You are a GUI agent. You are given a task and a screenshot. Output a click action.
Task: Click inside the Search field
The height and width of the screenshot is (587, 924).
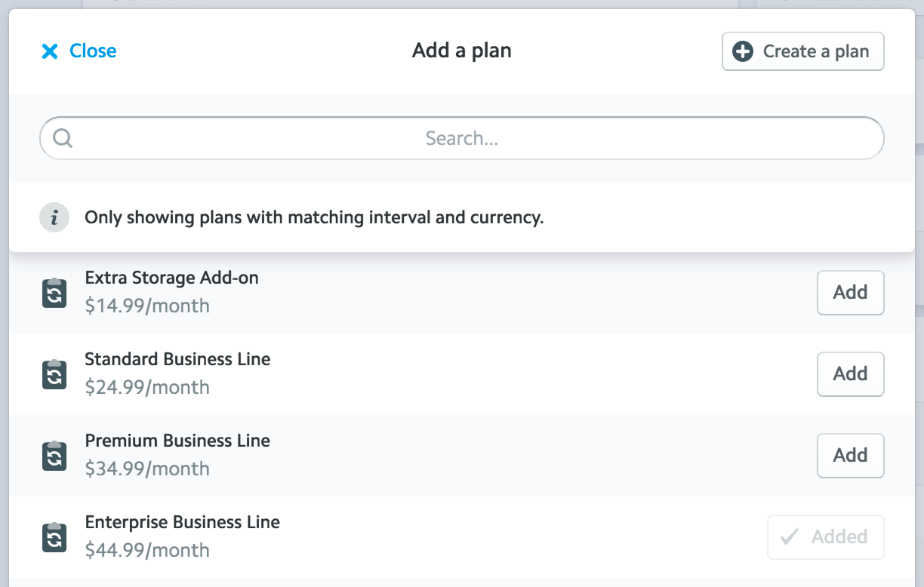[461, 138]
